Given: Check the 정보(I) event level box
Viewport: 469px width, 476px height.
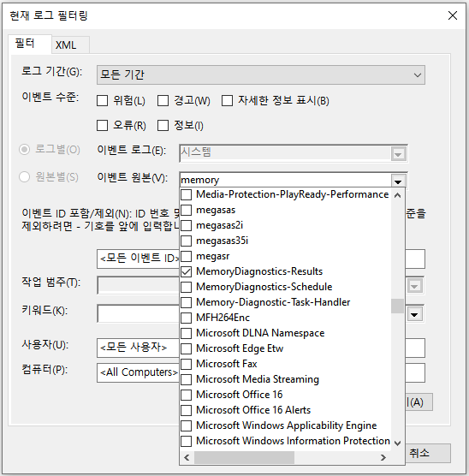Looking at the screenshot, I should (163, 125).
